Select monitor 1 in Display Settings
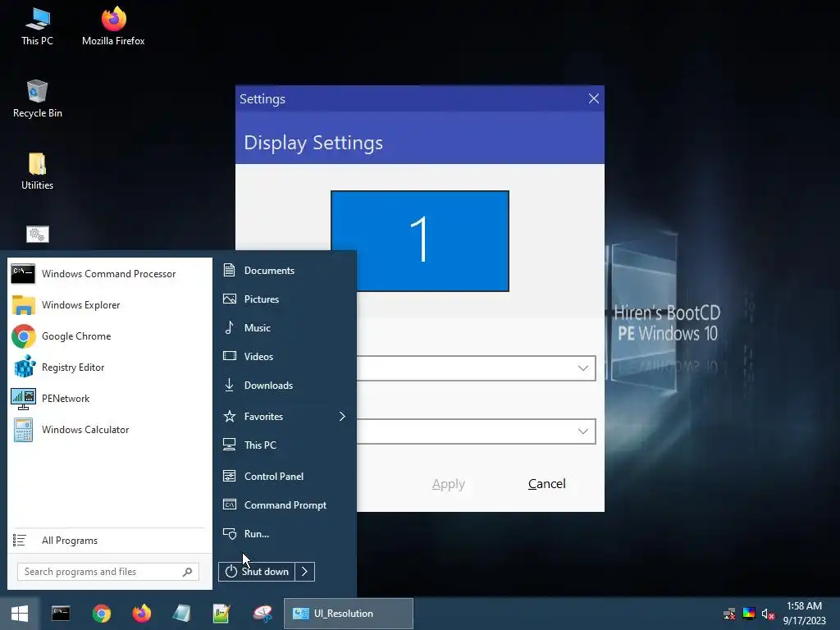This screenshot has height=630, width=840. point(420,241)
